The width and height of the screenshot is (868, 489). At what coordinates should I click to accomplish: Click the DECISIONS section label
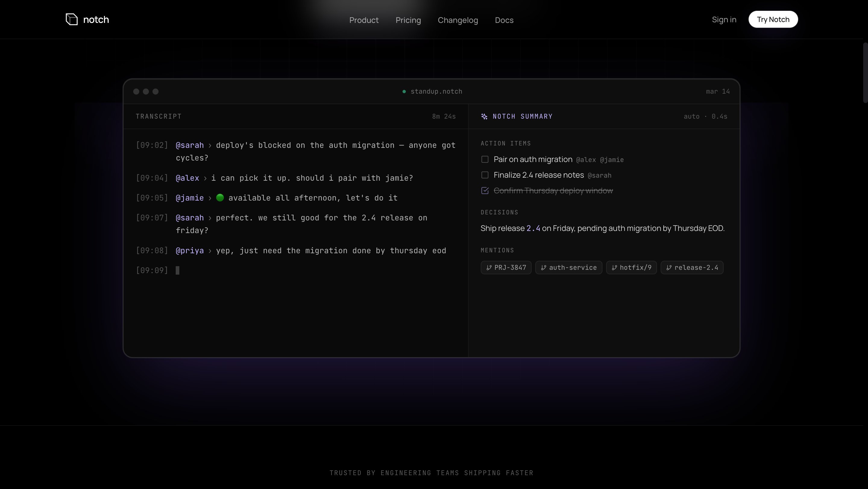[499, 212]
